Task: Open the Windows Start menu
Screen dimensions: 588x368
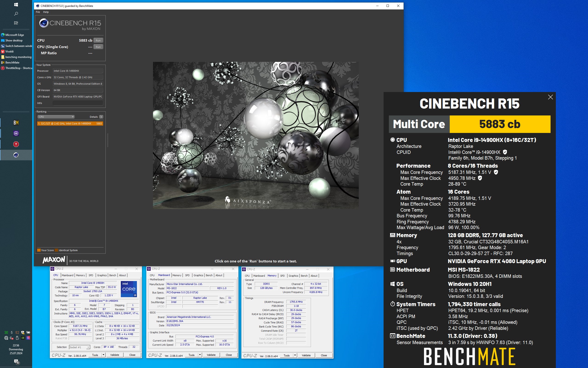Action: pyautogui.click(x=16, y=5)
